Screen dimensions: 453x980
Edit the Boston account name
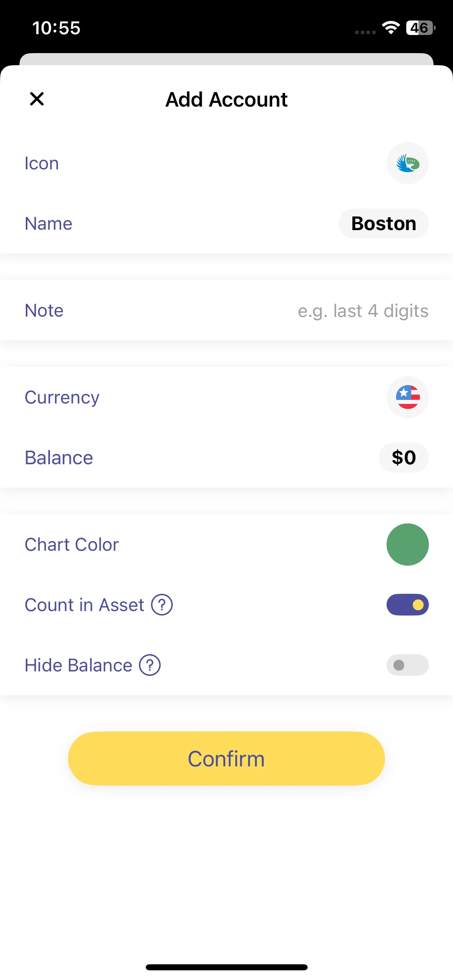coord(383,224)
